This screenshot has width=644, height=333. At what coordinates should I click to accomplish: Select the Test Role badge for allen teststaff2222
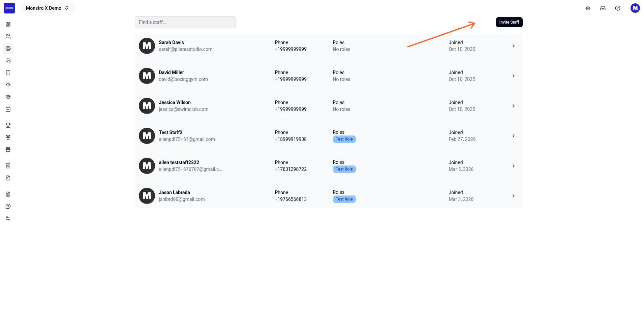tap(344, 169)
